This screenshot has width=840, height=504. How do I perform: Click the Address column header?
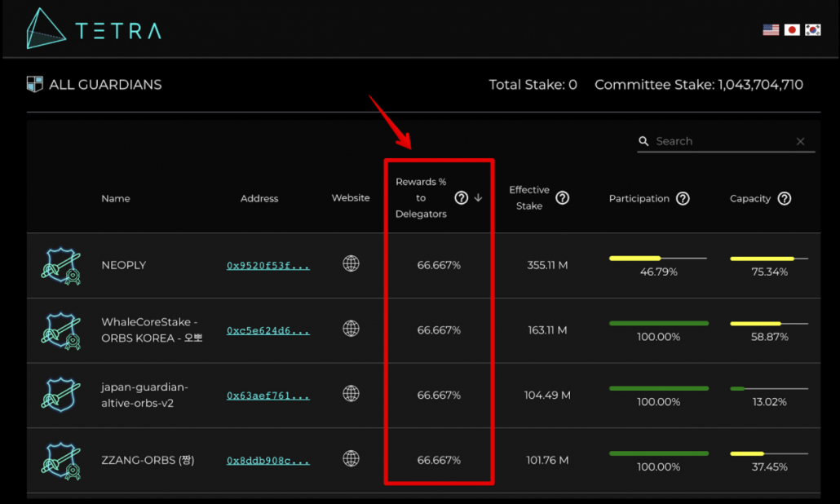tap(259, 199)
